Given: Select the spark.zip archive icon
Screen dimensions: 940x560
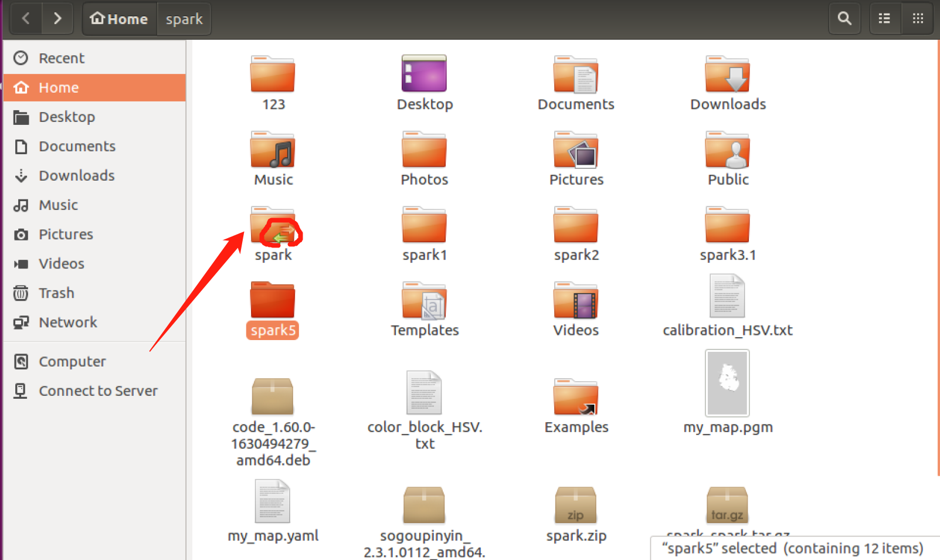Looking at the screenshot, I should point(576,505).
